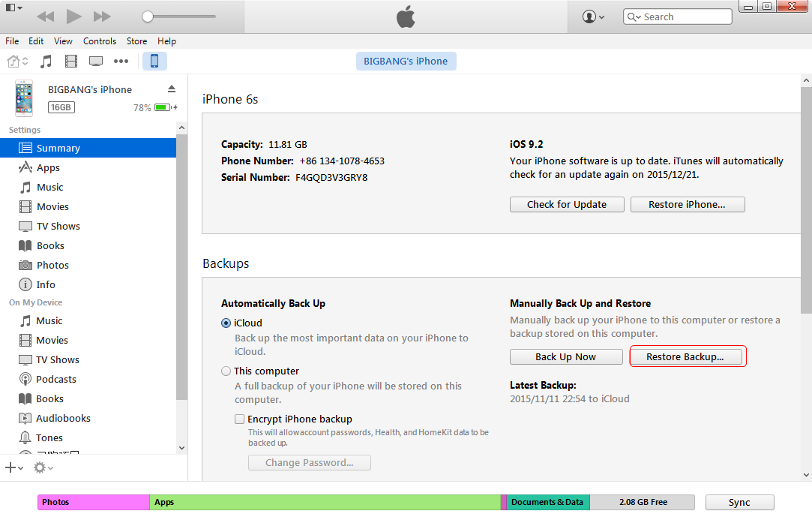Open Movies under Settings
The image size is (812, 523).
[x=88, y=206]
